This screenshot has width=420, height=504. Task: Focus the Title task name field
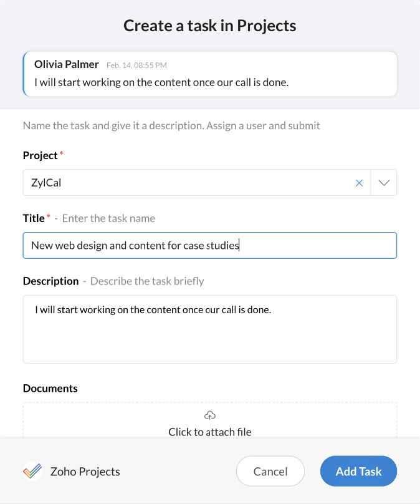[209, 246]
